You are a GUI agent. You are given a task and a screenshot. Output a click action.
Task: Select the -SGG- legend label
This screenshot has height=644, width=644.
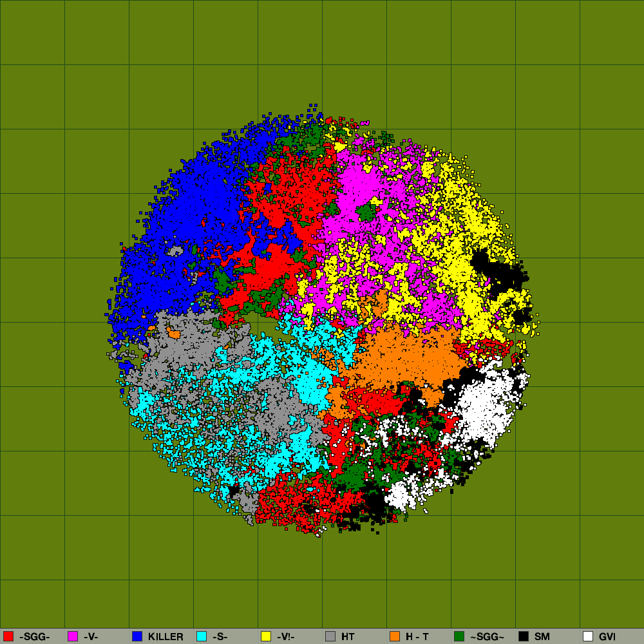35,637
